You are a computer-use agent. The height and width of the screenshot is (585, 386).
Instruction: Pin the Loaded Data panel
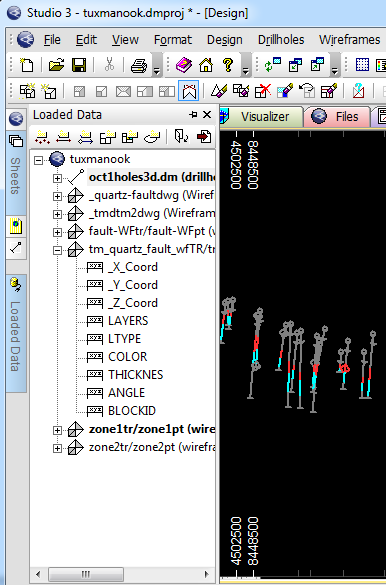tap(194, 115)
